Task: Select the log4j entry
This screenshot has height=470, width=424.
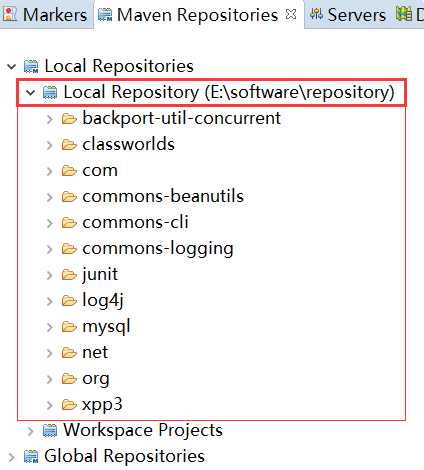Action: point(103,301)
